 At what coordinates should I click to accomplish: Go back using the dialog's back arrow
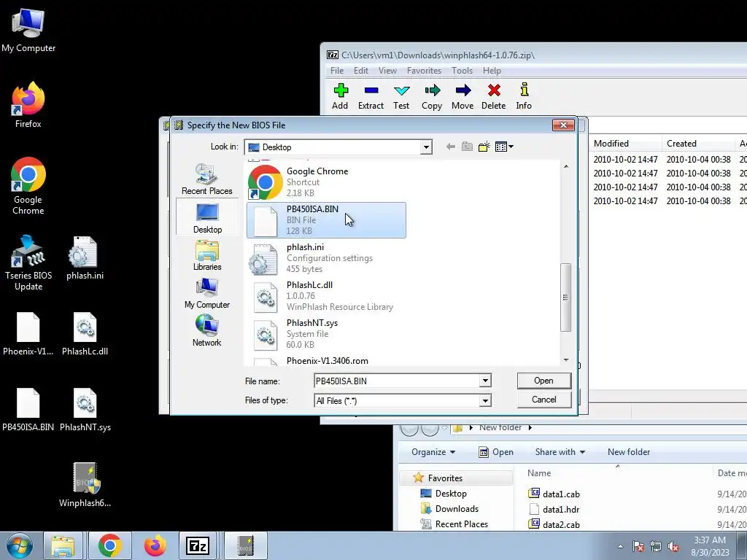click(x=450, y=147)
